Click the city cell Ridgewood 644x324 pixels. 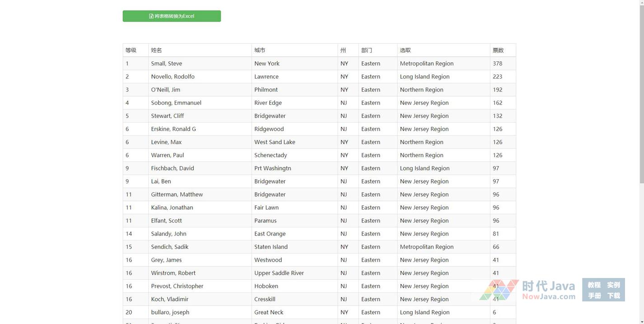tap(295, 129)
